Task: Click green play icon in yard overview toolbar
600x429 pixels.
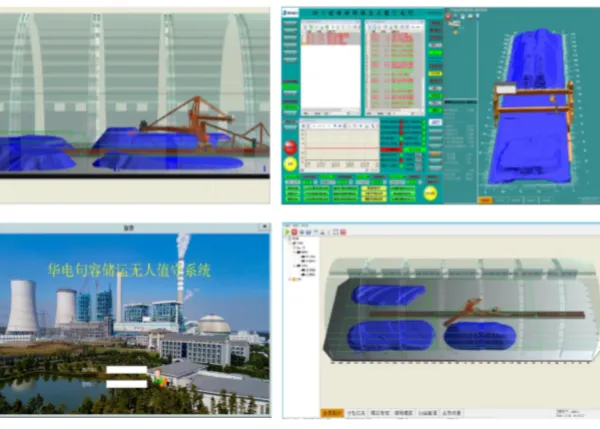Action: (x=287, y=232)
